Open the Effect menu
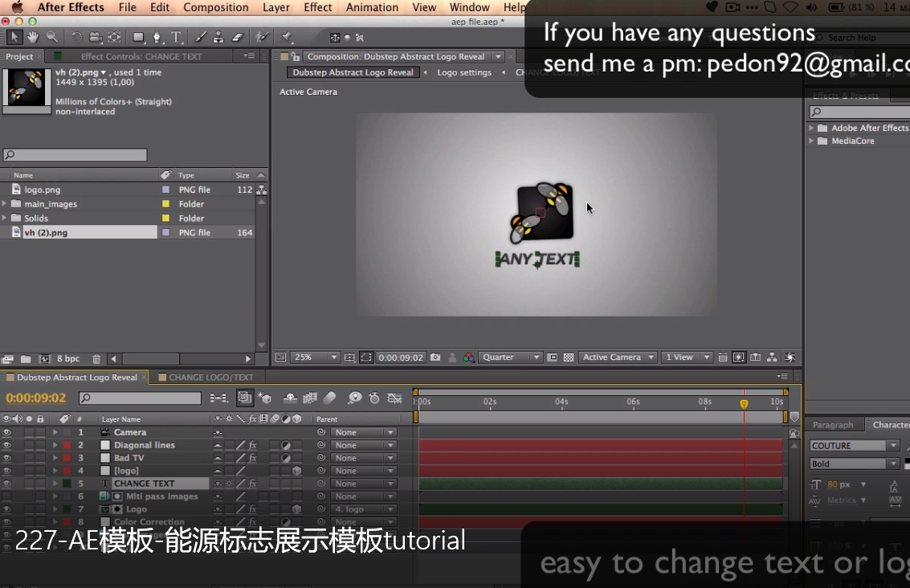Image resolution: width=910 pixels, height=588 pixels. 318,7
